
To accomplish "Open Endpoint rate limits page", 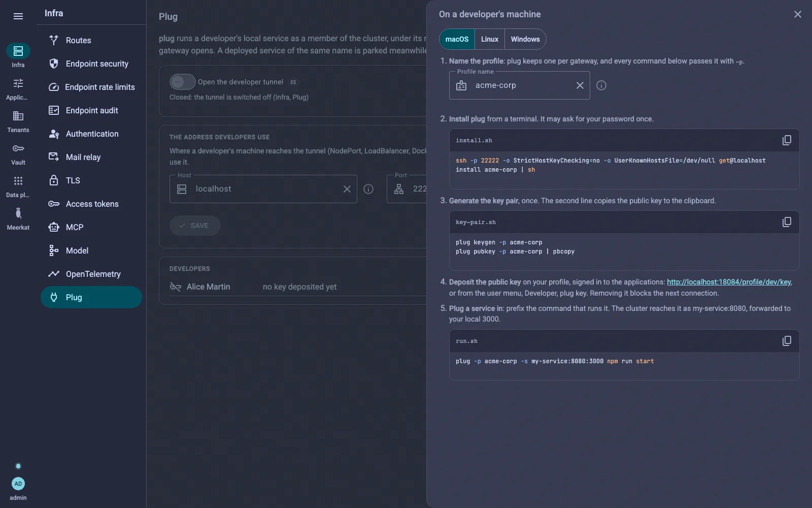I will [91, 87].
